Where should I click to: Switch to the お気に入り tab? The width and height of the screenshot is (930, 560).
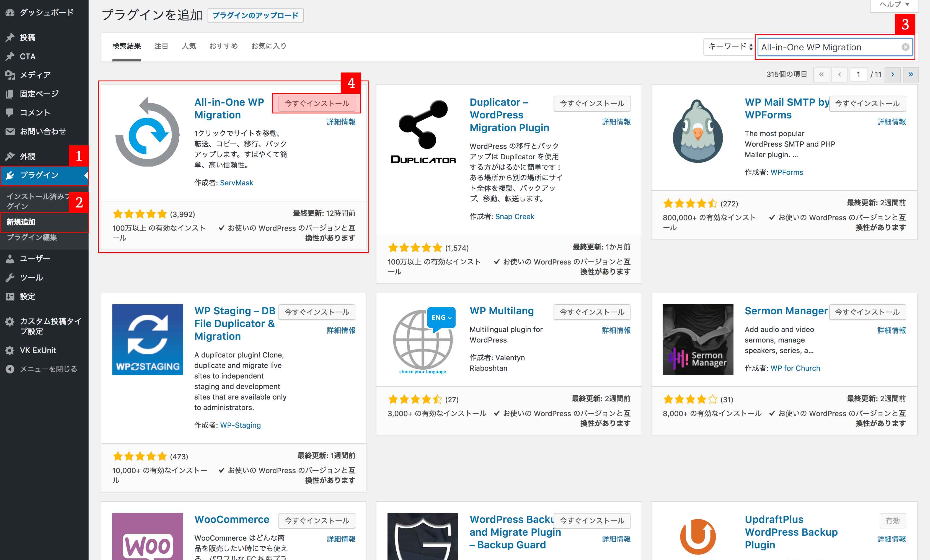[269, 46]
